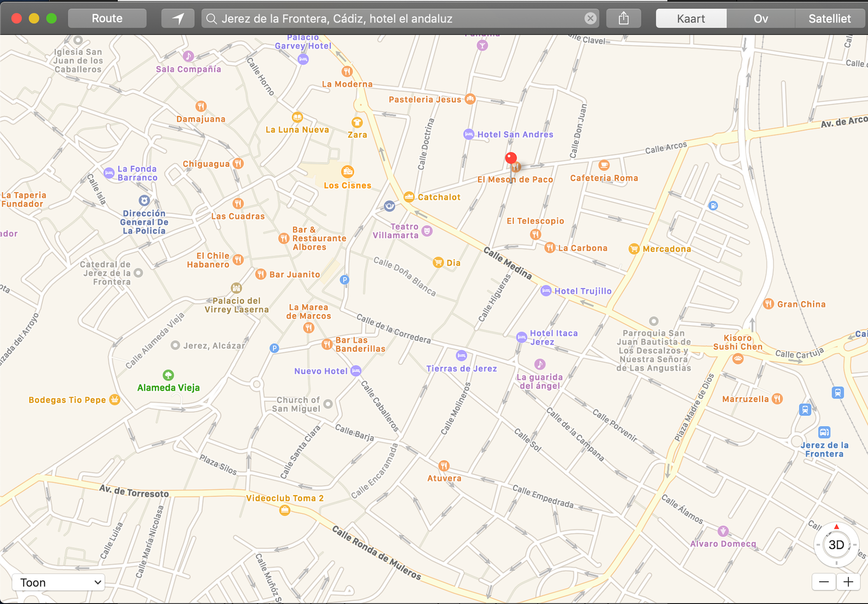Select the Atuvera restaurant icon
This screenshot has height=604, width=868.
(x=444, y=466)
